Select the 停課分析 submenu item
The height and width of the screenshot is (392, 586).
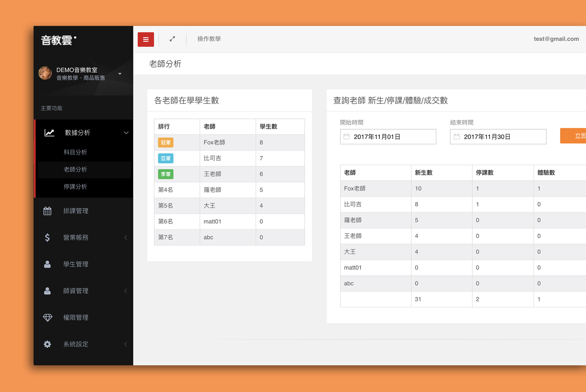pyautogui.click(x=75, y=187)
